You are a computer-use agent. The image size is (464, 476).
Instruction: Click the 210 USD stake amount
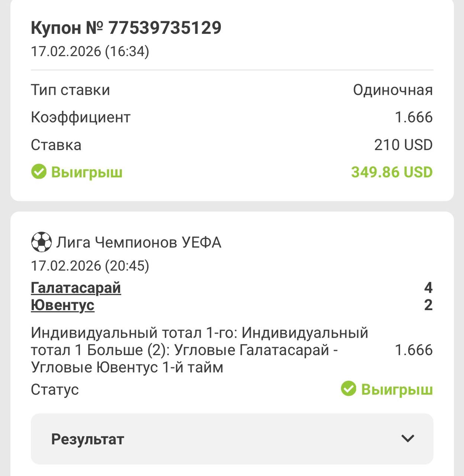pos(403,145)
